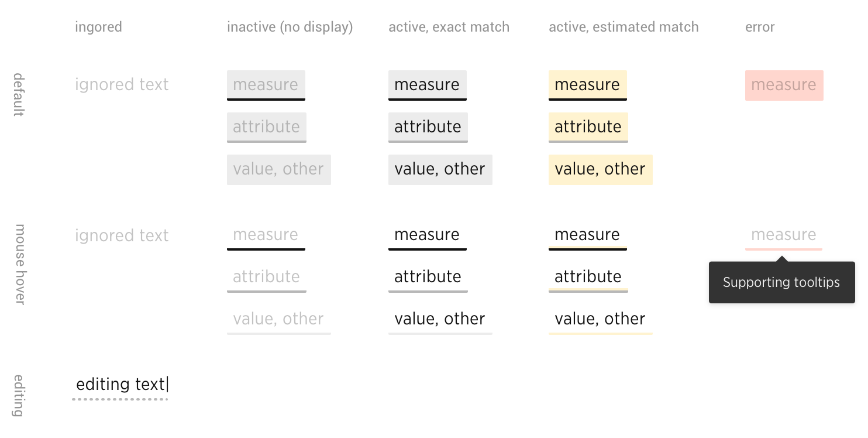Click hover-state exact match measure text

click(x=428, y=235)
